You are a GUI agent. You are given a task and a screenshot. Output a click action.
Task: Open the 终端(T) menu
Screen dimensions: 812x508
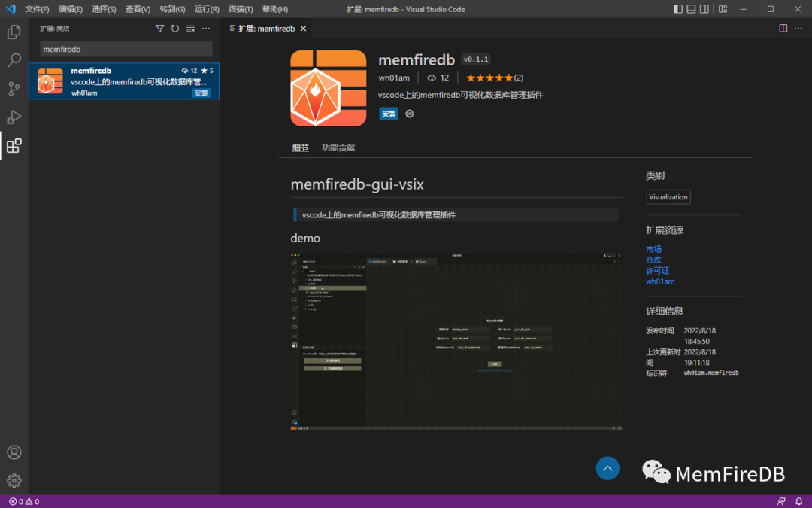coord(241,9)
